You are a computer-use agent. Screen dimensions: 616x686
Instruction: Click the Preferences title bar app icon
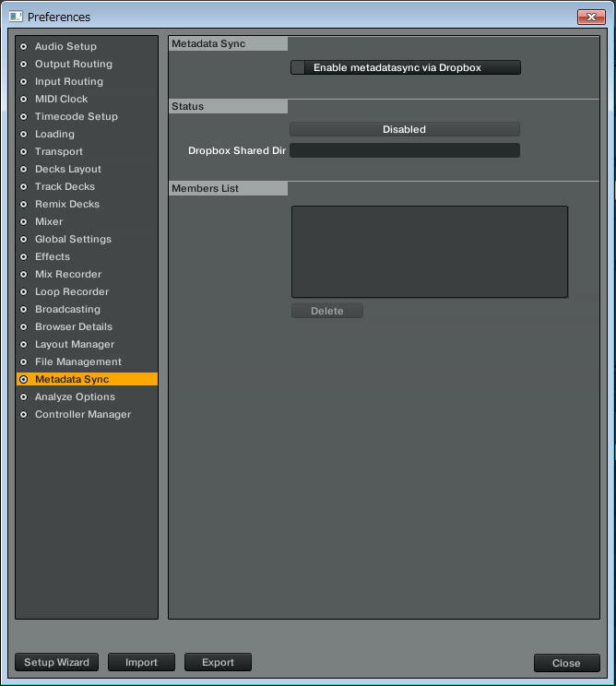(16, 17)
